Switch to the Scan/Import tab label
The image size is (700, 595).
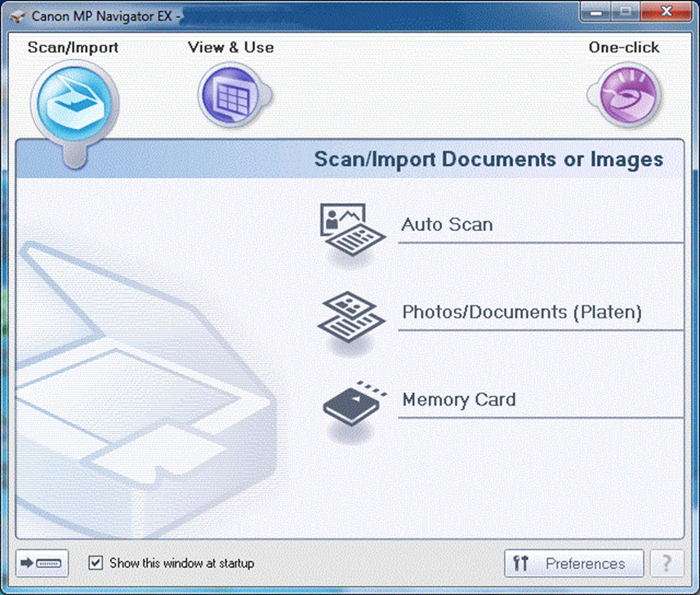(73, 47)
